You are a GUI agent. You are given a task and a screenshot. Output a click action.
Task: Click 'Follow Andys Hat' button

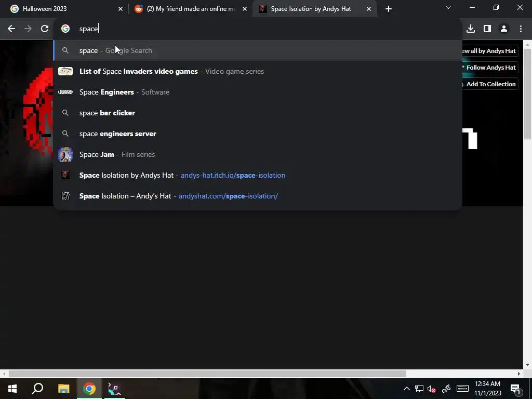click(490, 68)
